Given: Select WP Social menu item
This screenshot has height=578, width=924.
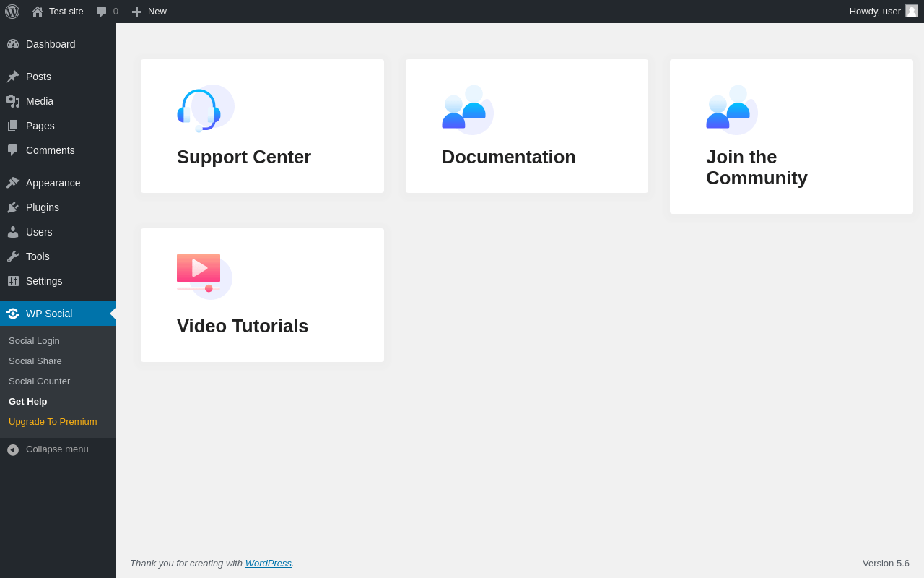Looking at the screenshot, I should (x=58, y=314).
